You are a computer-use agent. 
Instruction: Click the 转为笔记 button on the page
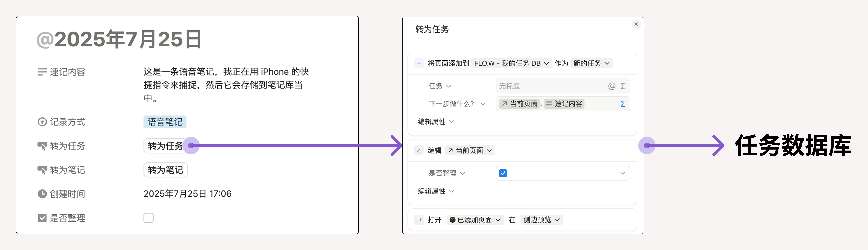pyautogui.click(x=165, y=170)
